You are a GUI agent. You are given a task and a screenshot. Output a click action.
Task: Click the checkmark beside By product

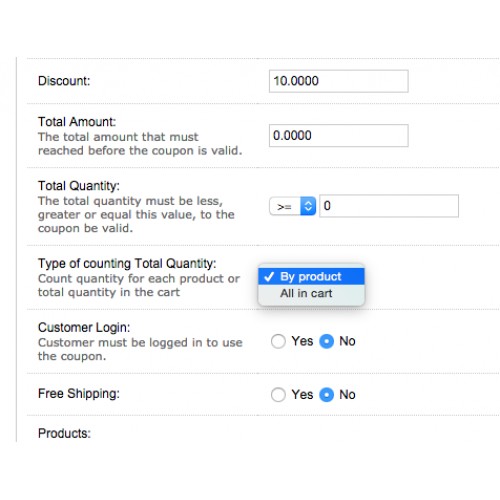click(269, 277)
